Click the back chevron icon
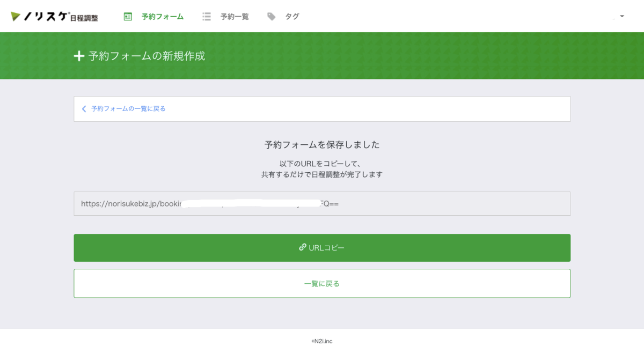The image size is (644, 353). (84, 109)
